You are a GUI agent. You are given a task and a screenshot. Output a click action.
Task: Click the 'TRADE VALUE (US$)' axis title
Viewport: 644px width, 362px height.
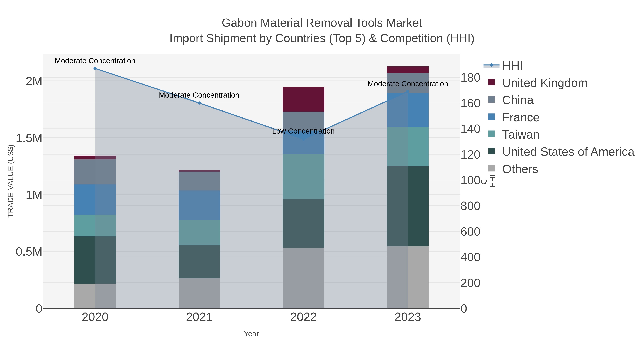(x=11, y=181)
